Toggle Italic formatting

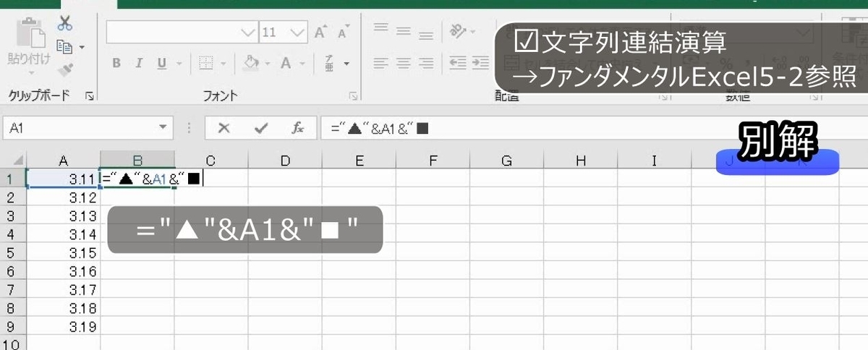139,64
